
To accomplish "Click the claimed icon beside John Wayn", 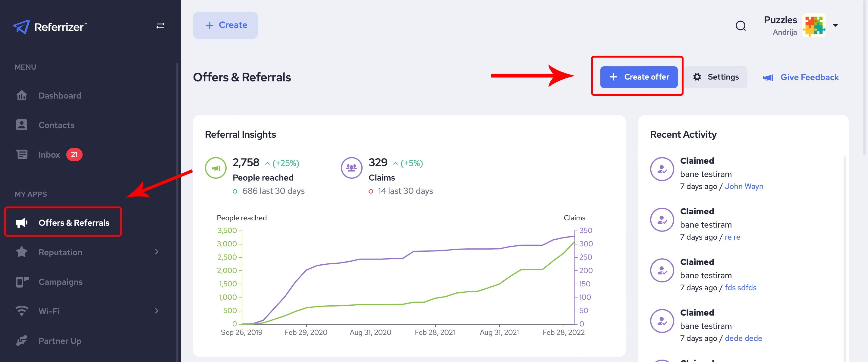I will 662,169.
